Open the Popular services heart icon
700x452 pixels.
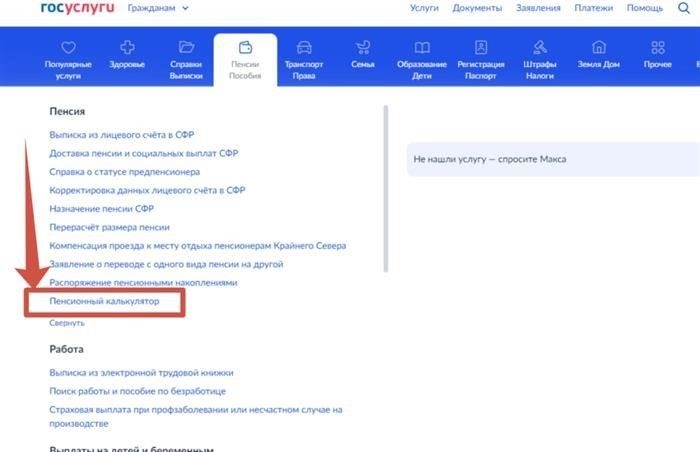[x=68, y=47]
